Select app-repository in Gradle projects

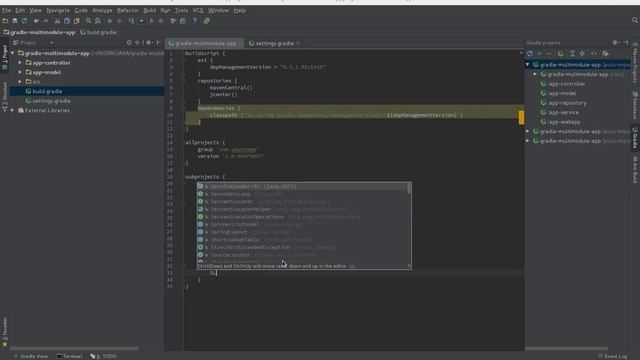tap(568, 103)
